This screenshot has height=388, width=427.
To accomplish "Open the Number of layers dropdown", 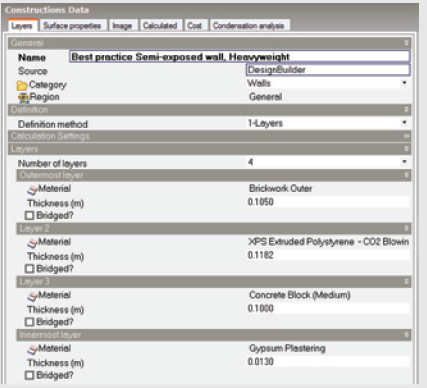I will click(x=404, y=162).
